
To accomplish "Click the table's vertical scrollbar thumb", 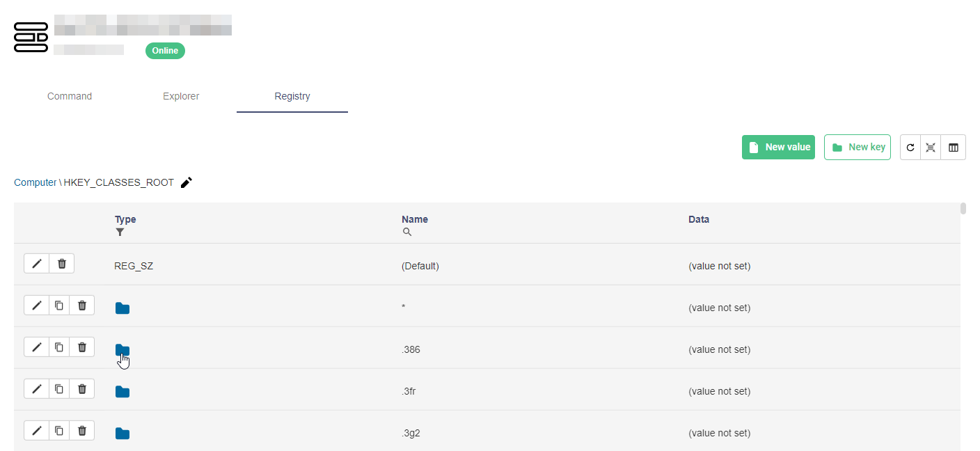I will tap(963, 208).
